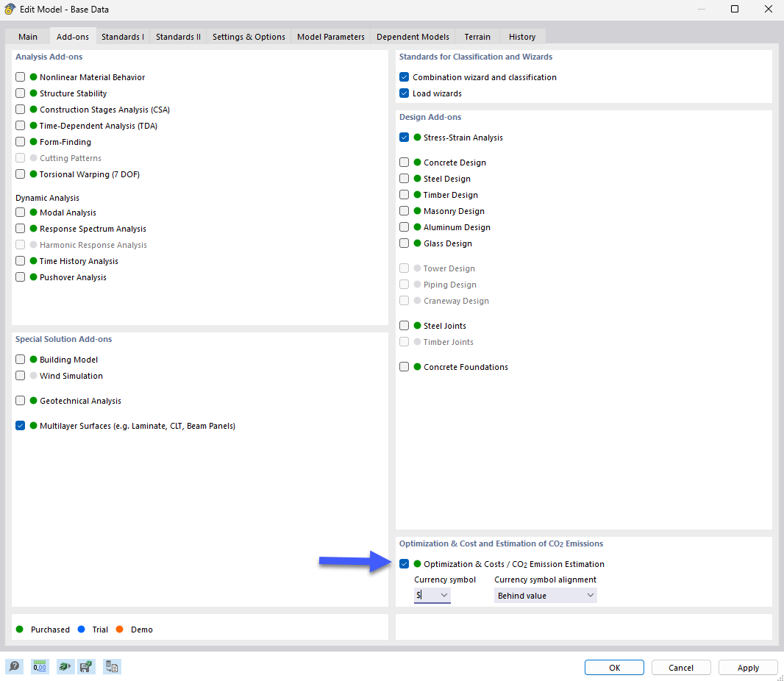View the History tab
The image size is (784, 681).
tap(522, 37)
